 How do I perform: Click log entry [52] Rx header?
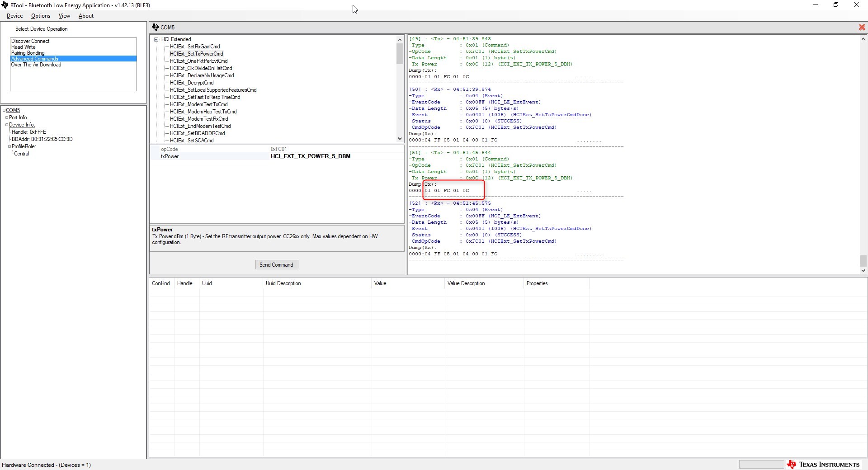click(x=450, y=203)
